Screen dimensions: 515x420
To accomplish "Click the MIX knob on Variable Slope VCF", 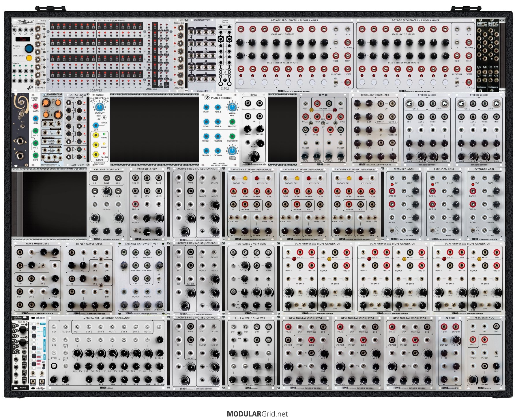I will tap(106, 191).
